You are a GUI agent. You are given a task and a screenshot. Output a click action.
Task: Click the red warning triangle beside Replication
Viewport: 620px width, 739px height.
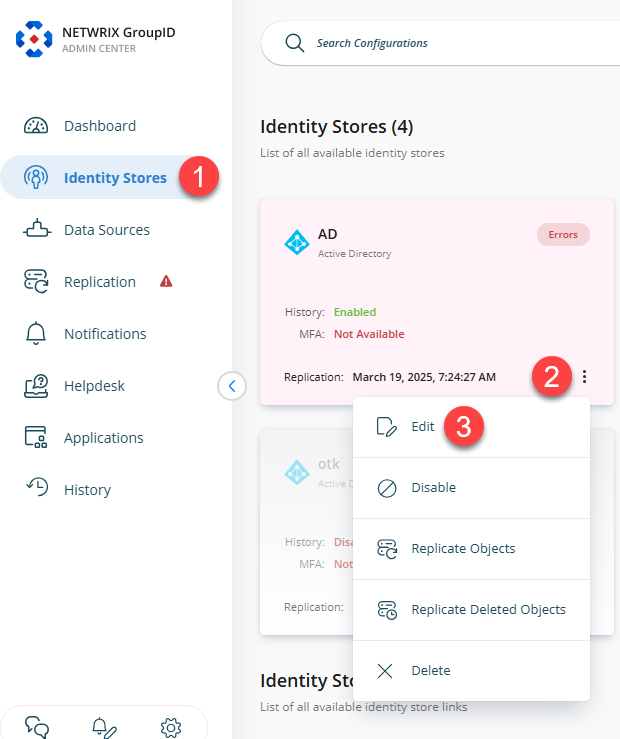tap(166, 281)
